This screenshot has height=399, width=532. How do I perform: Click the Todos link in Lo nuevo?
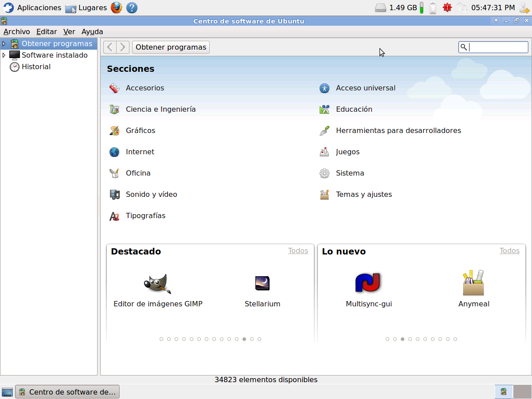[509, 251]
